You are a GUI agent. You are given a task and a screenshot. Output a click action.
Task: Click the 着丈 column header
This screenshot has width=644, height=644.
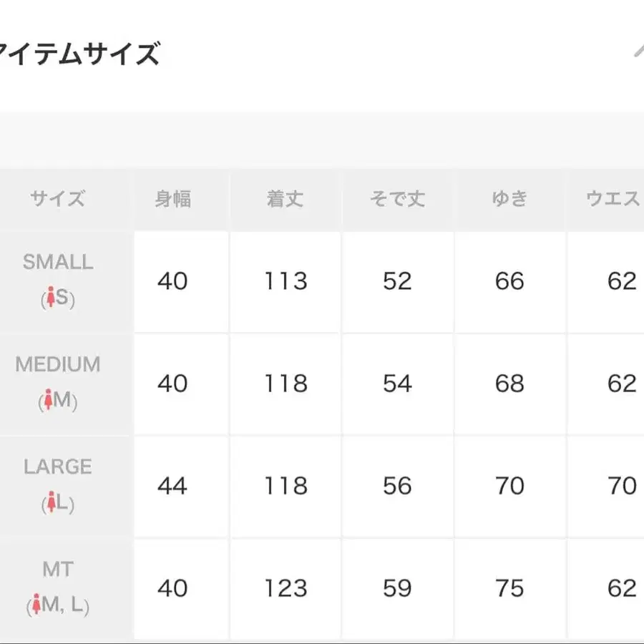click(286, 199)
